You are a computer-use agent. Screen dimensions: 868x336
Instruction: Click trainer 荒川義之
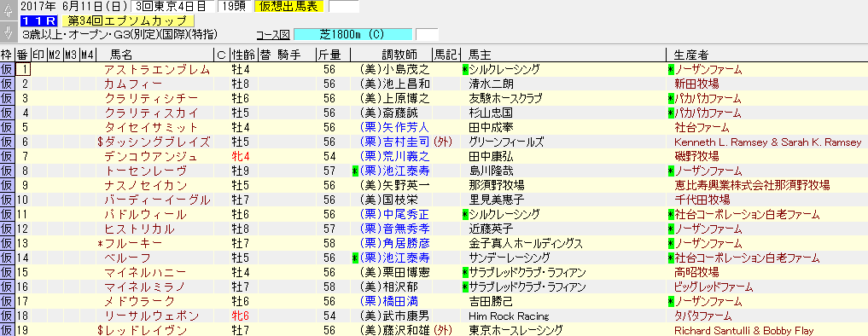(x=405, y=156)
